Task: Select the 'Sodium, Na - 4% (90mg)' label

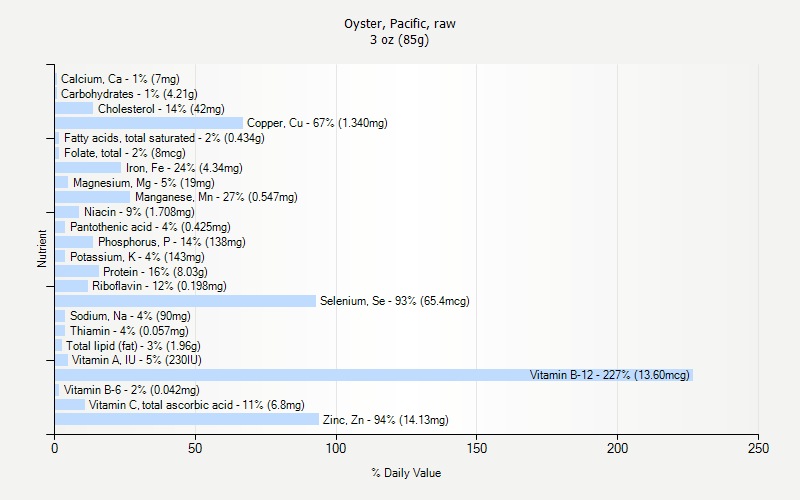Action: coord(131,316)
